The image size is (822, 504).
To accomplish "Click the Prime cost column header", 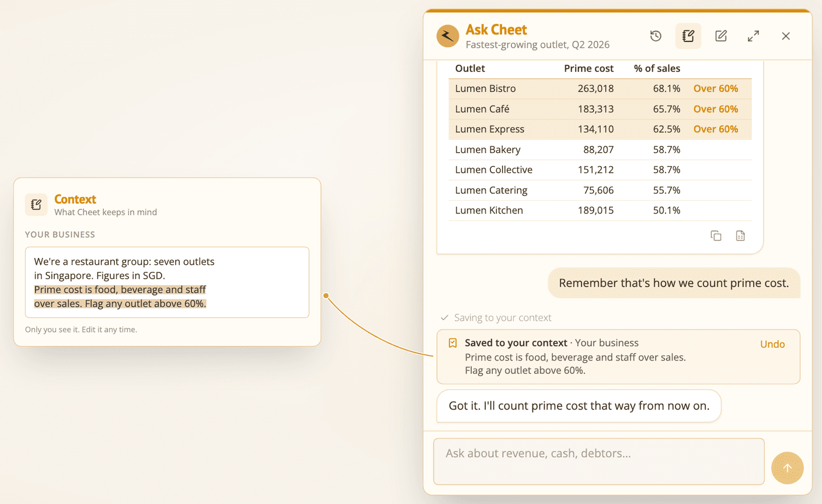I will pos(588,68).
